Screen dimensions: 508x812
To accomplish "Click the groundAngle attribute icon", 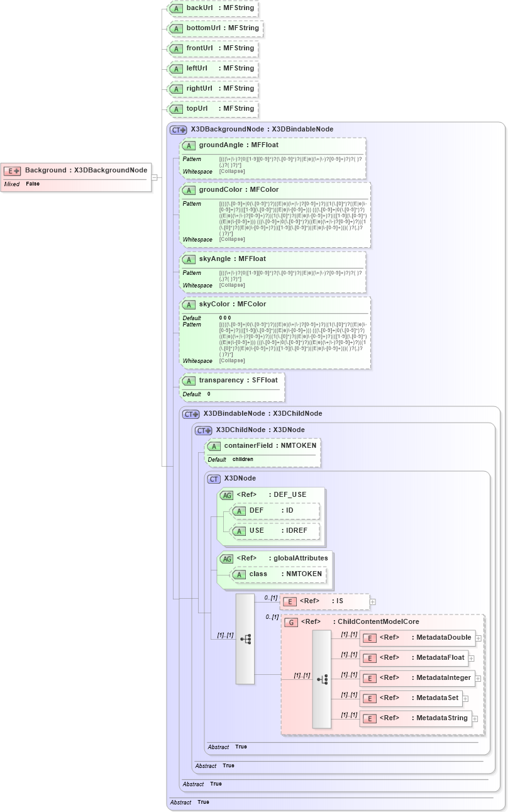I will 189,145.
